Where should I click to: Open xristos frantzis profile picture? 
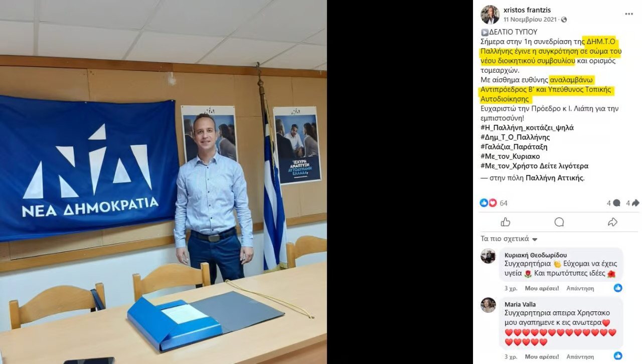point(490,15)
